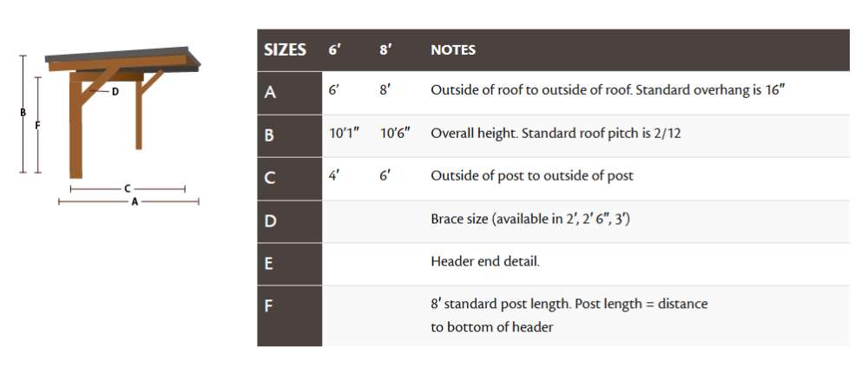
Task: Select the NOTES column header
Action: click(x=453, y=50)
